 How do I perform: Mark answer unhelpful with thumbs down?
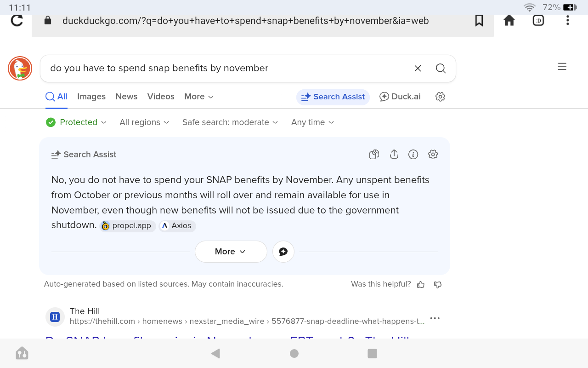[438, 285]
